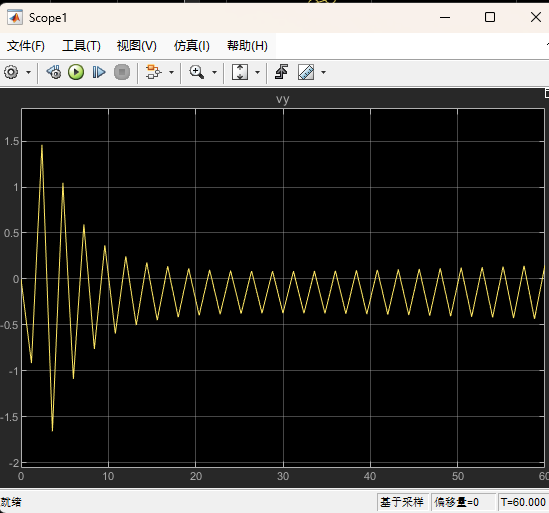Expand the measurements dropdown arrow
The height and width of the screenshot is (513, 549).
[323, 72]
